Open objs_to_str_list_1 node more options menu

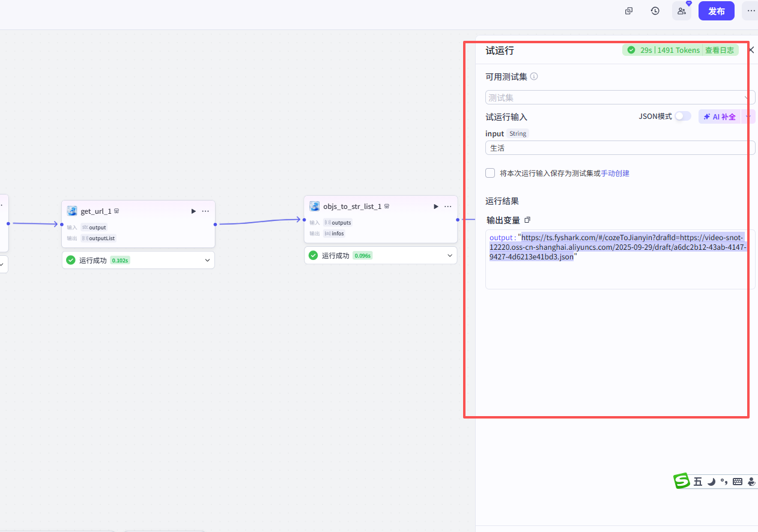(x=448, y=207)
